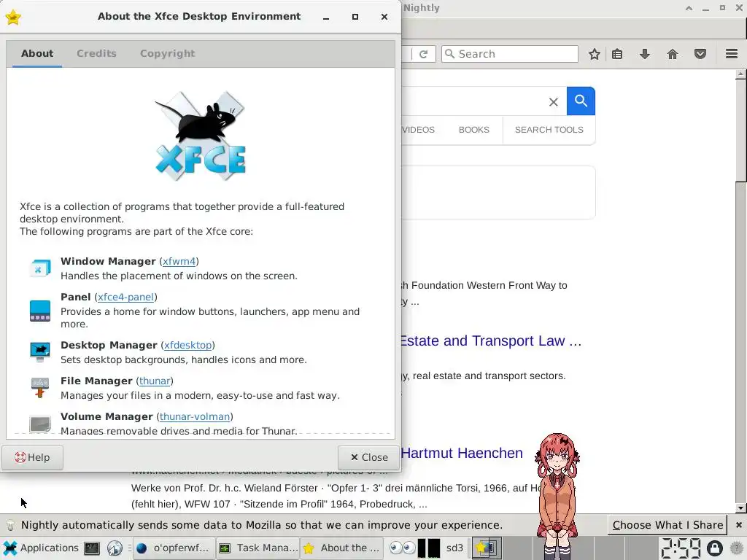Image resolution: width=747 pixels, height=560 pixels.
Task: Click the lock screen icon in panel
Action: click(x=715, y=548)
